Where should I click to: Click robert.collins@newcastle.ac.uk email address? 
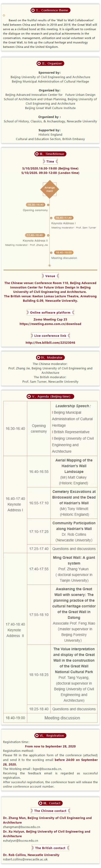click(25, 859)
